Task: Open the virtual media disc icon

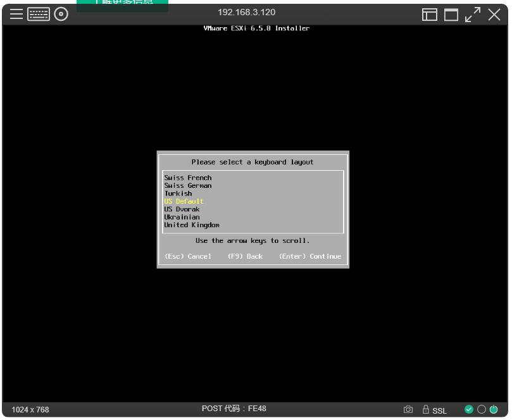Action: coord(61,14)
